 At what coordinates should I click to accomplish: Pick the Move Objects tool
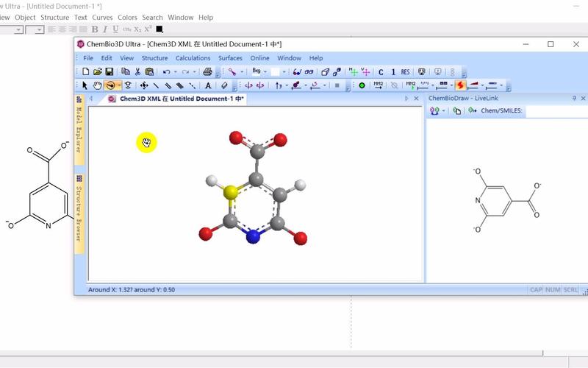[x=144, y=85]
